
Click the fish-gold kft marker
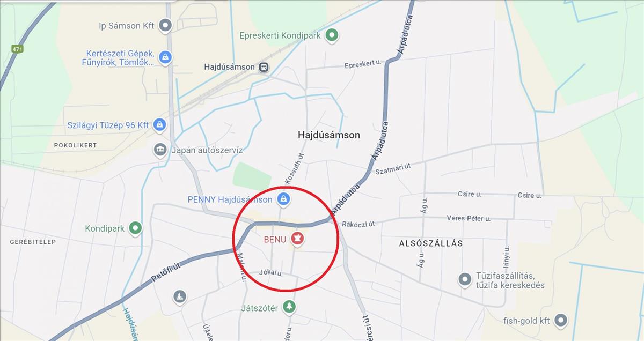pos(561,321)
